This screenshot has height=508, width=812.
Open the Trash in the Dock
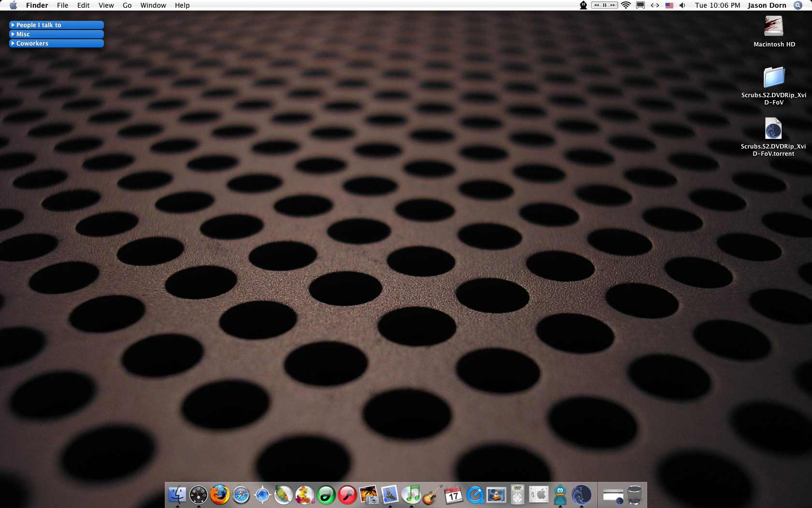[634, 494]
